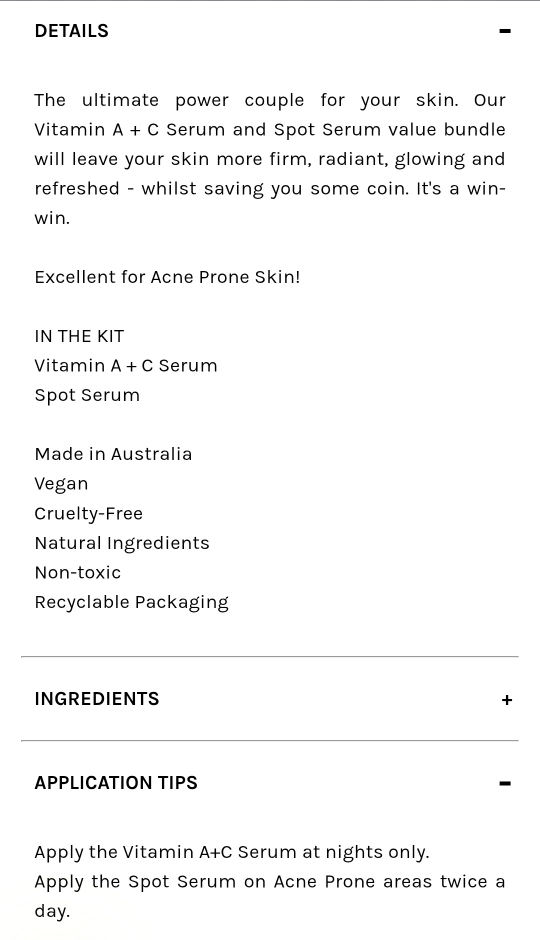Click 'Vitamin A + C Serum' kit item
Screen dimensions: 540x940
tap(126, 366)
